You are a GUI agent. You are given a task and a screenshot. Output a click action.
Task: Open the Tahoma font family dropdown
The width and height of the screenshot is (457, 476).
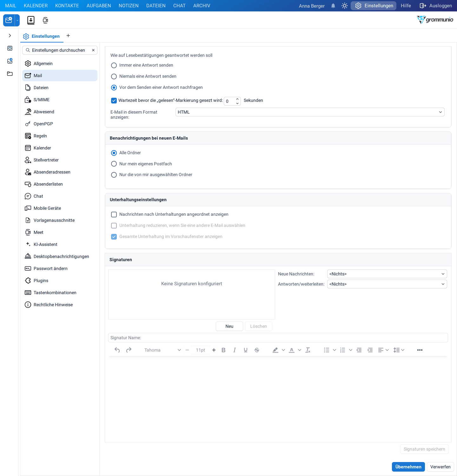click(162, 350)
